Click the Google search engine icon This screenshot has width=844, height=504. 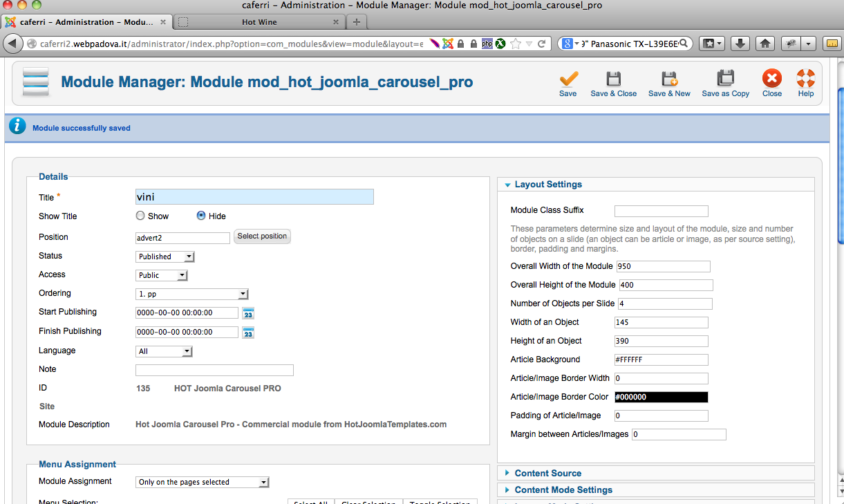567,44
